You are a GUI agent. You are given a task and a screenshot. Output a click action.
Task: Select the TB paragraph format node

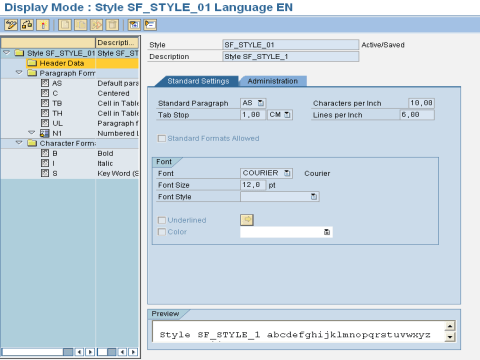(x=57, y=103)
